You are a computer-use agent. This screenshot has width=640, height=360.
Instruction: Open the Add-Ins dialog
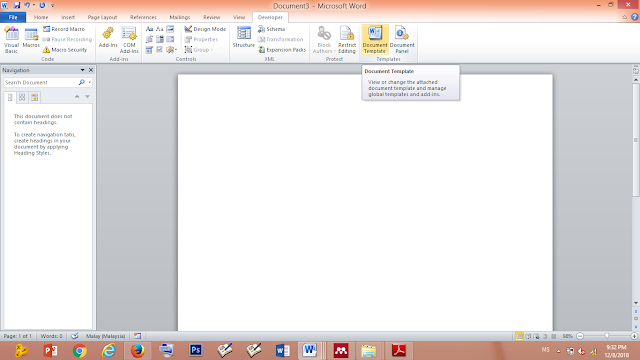coord(108,38)
